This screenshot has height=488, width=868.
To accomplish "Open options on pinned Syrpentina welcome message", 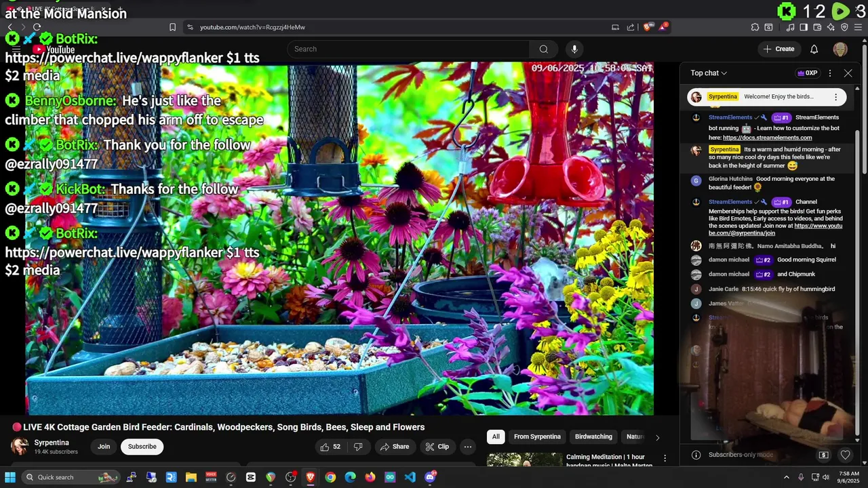I will pos(835,97).
